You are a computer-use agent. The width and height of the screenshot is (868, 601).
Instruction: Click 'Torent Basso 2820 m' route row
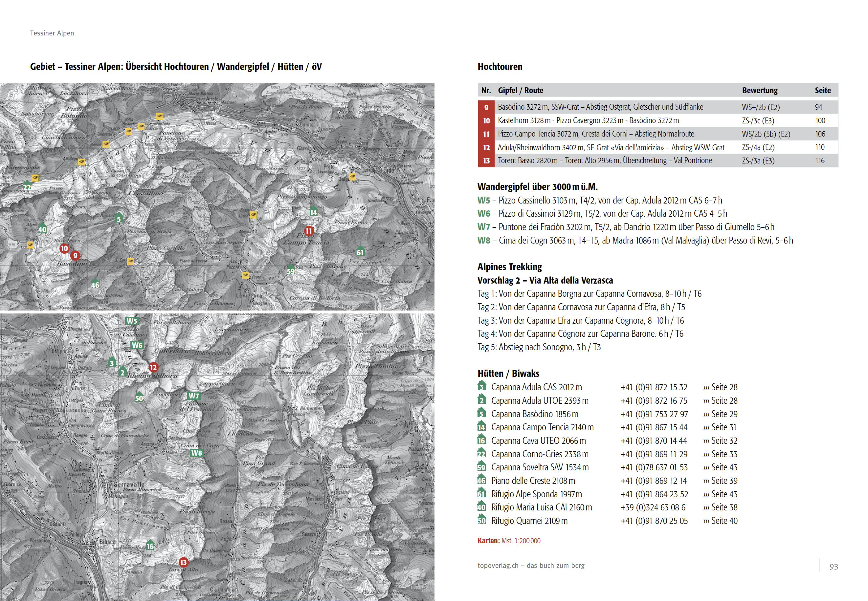click(x=658, y=161)
